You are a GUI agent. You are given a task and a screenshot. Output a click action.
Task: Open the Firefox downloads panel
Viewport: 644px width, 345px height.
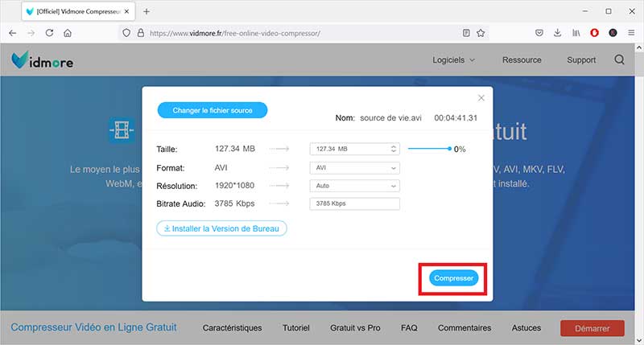558,33
